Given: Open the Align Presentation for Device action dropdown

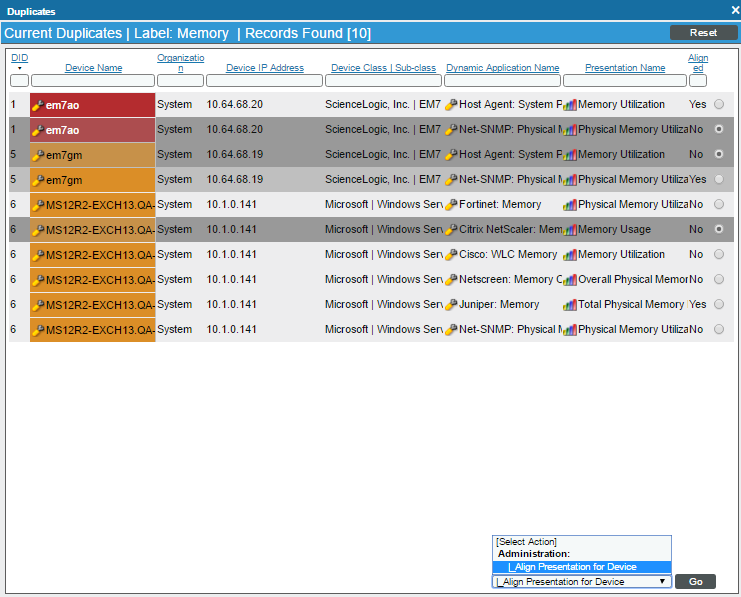Looking at the screenshot, I should pyautogui.click(x=582, y=581).
